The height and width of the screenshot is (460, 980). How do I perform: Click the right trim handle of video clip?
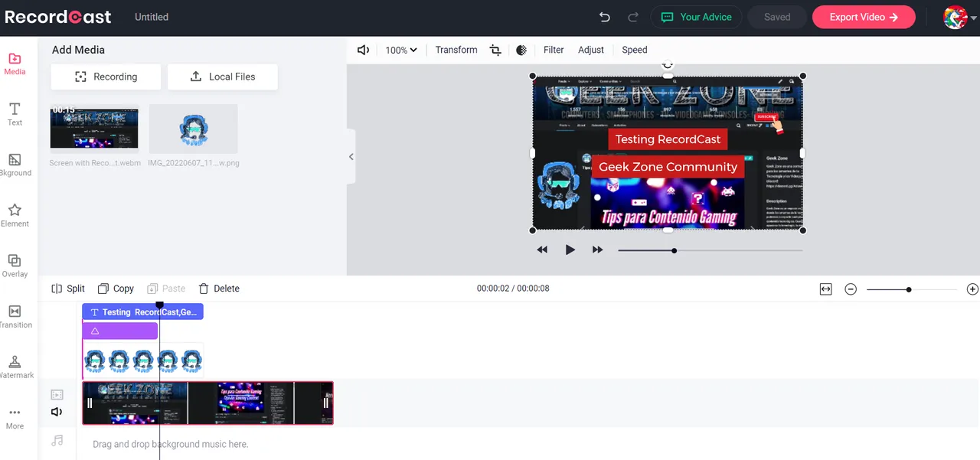coord(326,403)
